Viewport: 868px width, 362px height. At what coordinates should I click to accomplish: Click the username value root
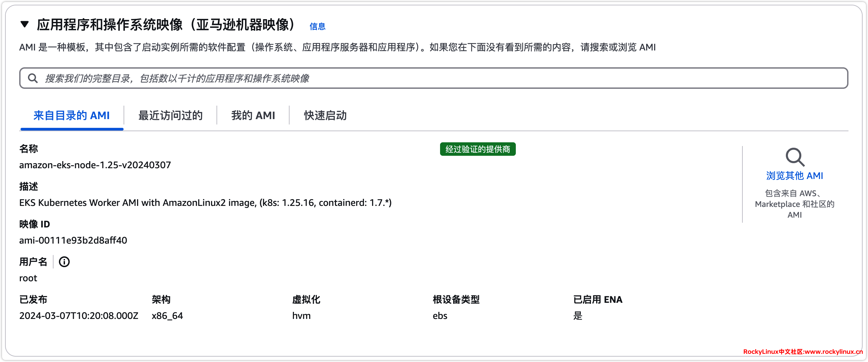[x=28, y=278]
